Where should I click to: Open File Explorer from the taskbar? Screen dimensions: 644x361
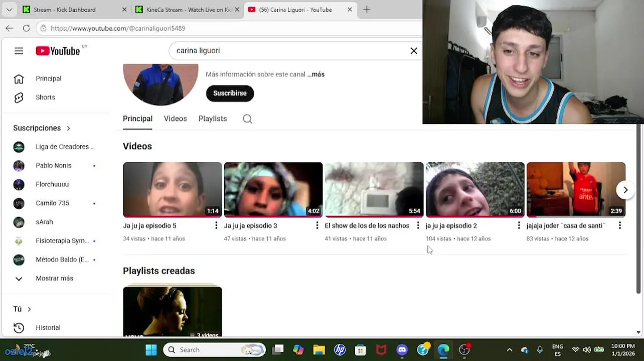click(x=319, y=349)
